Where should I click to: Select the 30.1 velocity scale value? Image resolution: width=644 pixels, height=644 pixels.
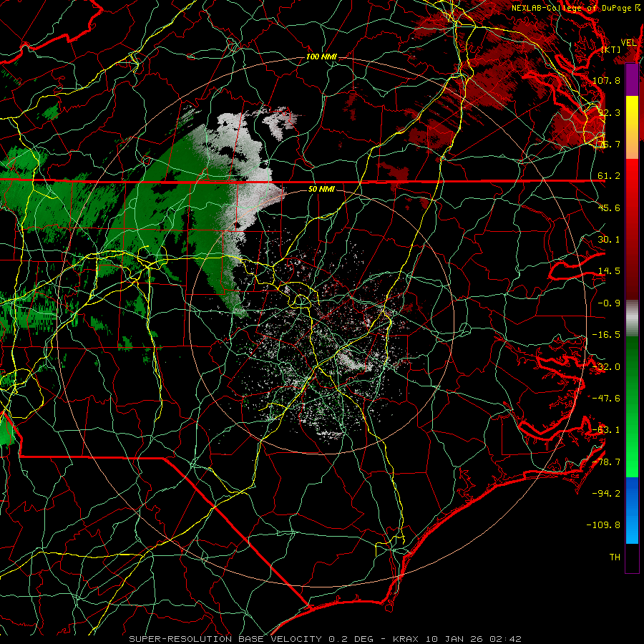(609, 240)
